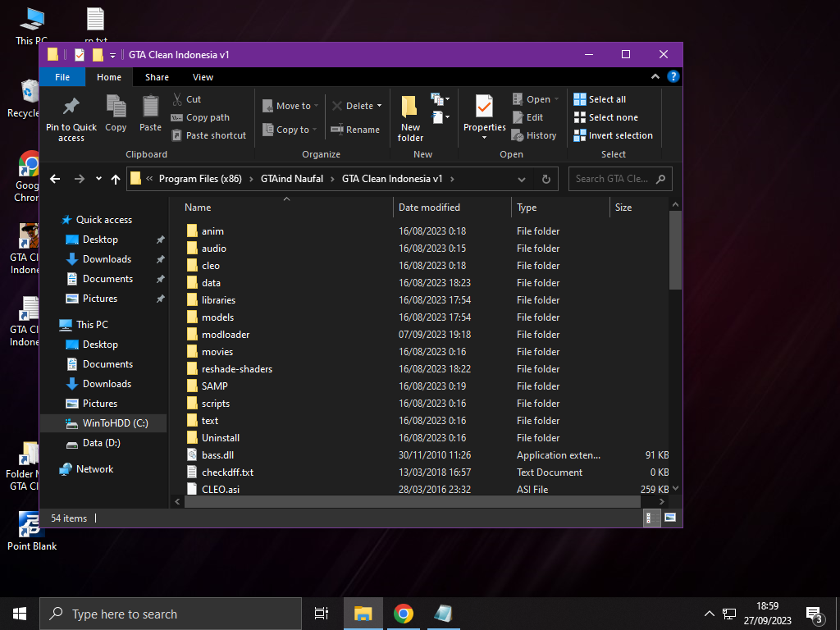Expand the Open button's dropdown arrow
The image size is (840, 630).
pos(556,99)
